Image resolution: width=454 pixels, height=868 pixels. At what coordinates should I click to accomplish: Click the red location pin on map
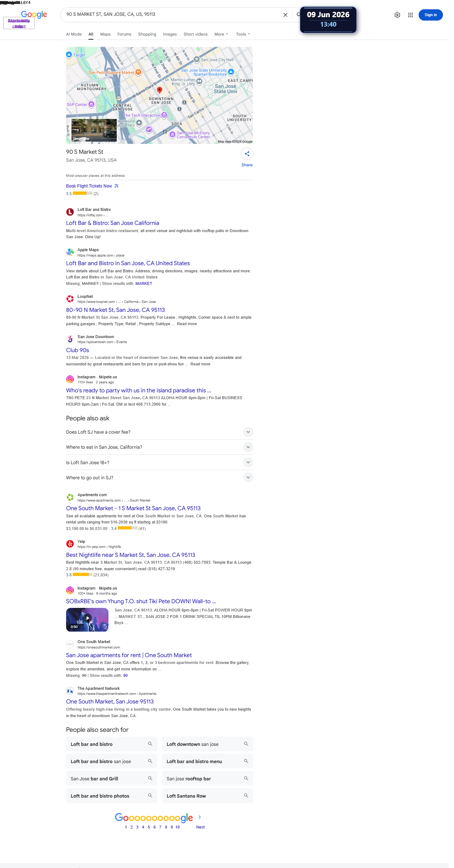(160, 90)
